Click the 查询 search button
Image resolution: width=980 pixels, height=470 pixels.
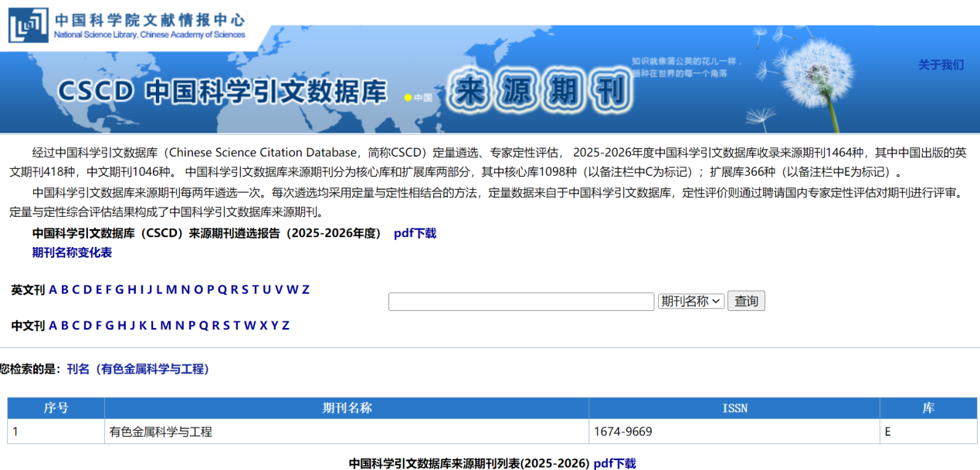(746, 301)
